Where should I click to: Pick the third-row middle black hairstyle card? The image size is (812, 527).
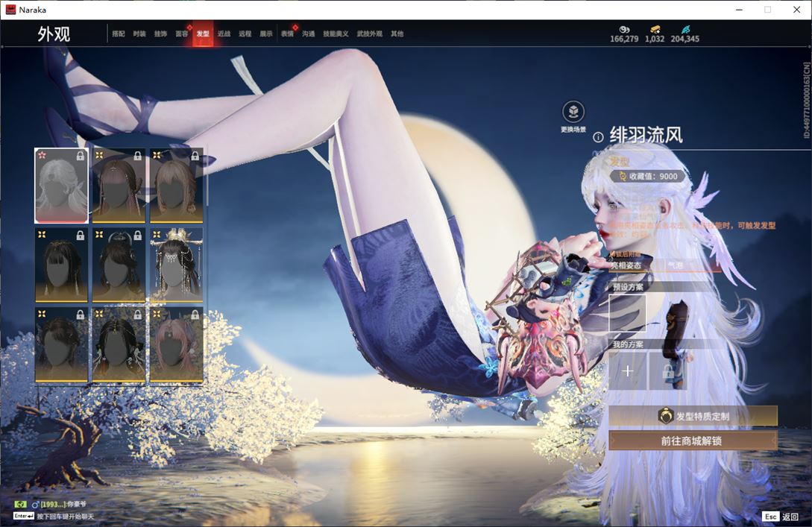pos(119,344)
